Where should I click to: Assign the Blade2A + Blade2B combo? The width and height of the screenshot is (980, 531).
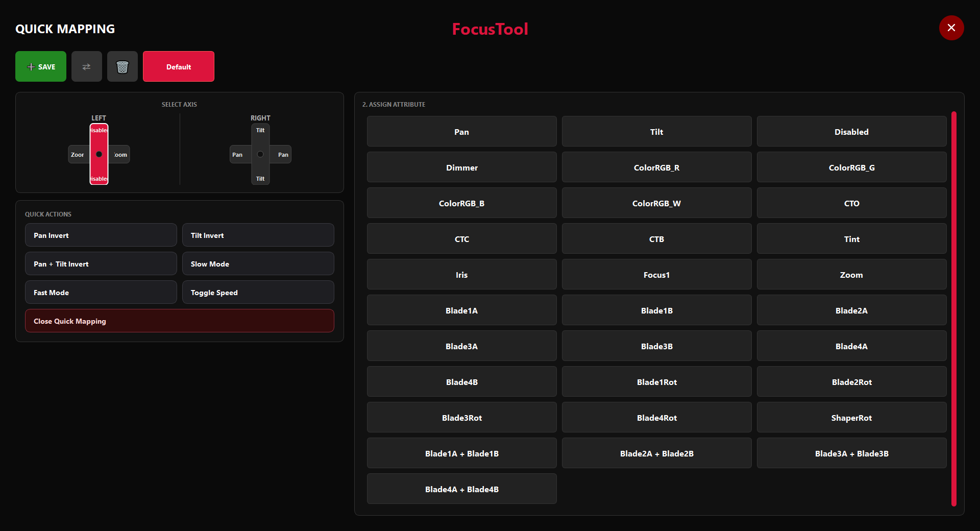point(657,453)
